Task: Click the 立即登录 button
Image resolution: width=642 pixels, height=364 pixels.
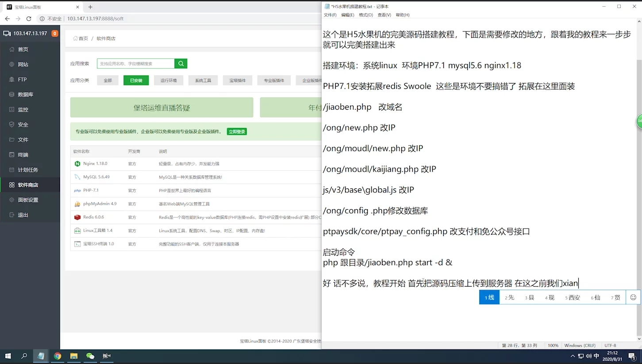Action: coord(237,132)
